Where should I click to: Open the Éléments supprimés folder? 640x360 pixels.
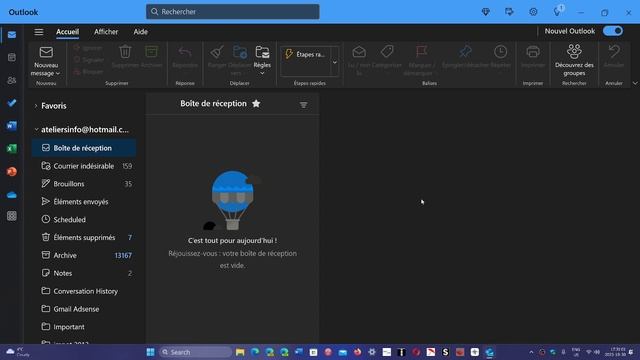coord(84,238)
